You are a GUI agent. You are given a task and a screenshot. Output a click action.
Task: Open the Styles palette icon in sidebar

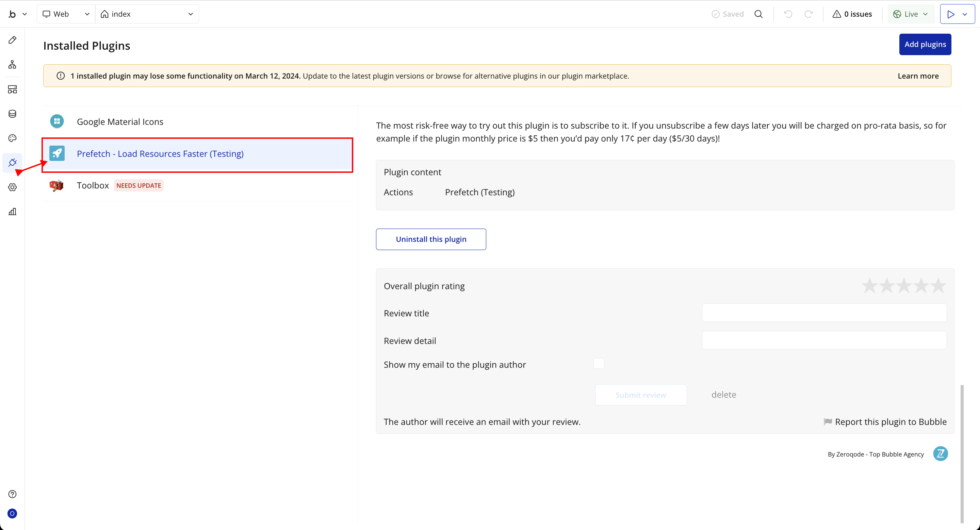tap(12, 138)
